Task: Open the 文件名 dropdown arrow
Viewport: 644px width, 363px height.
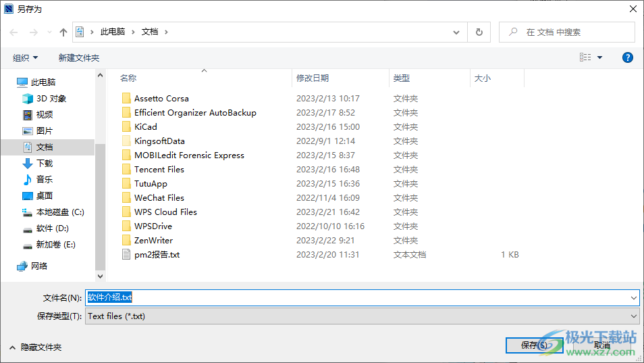Action: 634,297
